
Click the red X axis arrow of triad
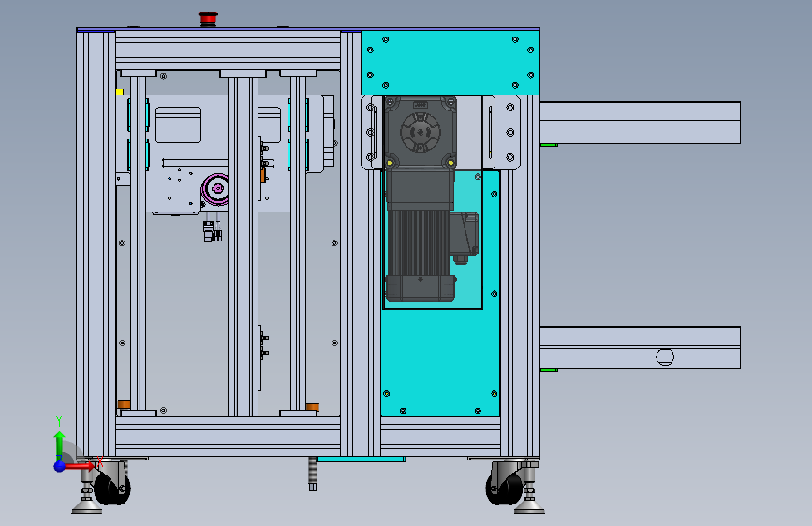coord(81,466)
